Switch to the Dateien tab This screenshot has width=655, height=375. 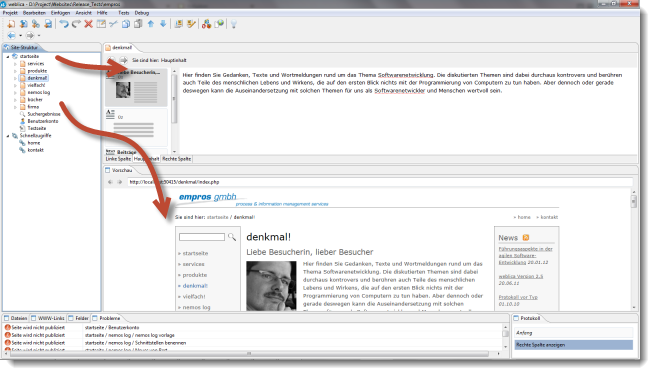pyautogui.click(x=16, y=318)
